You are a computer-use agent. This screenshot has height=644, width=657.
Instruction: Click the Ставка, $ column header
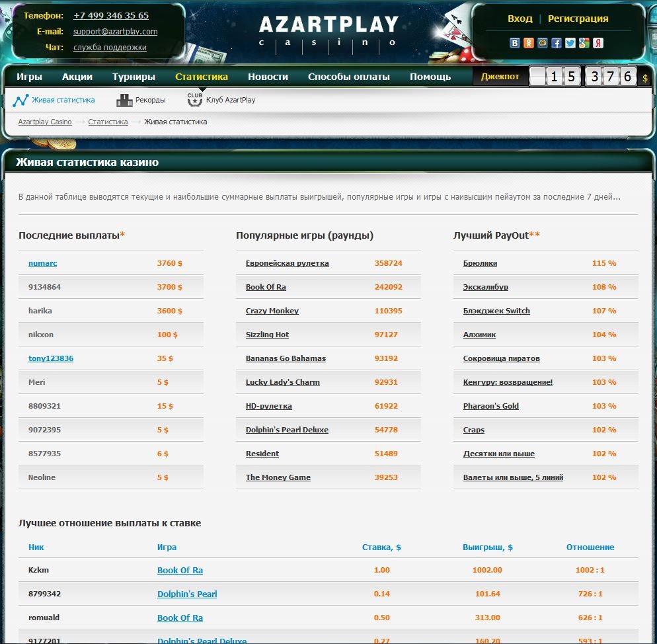(381, 547)
